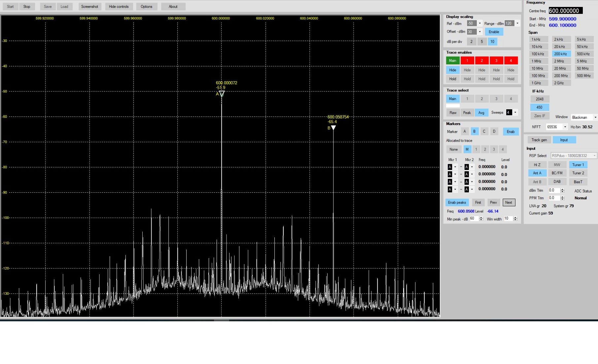This screenshot has height=364, width=598.
Task: Take a Screenshot using toolbar button
Action: click(90, 7)
